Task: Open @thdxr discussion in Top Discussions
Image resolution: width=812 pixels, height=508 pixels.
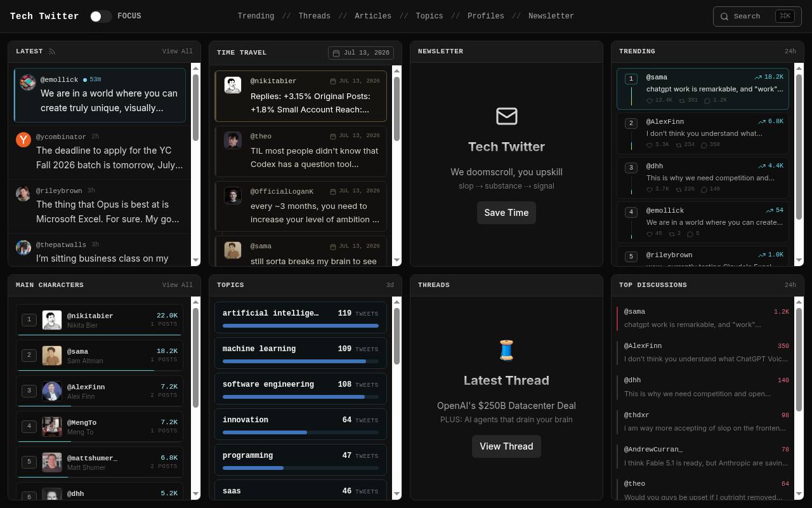Action: 703,421
